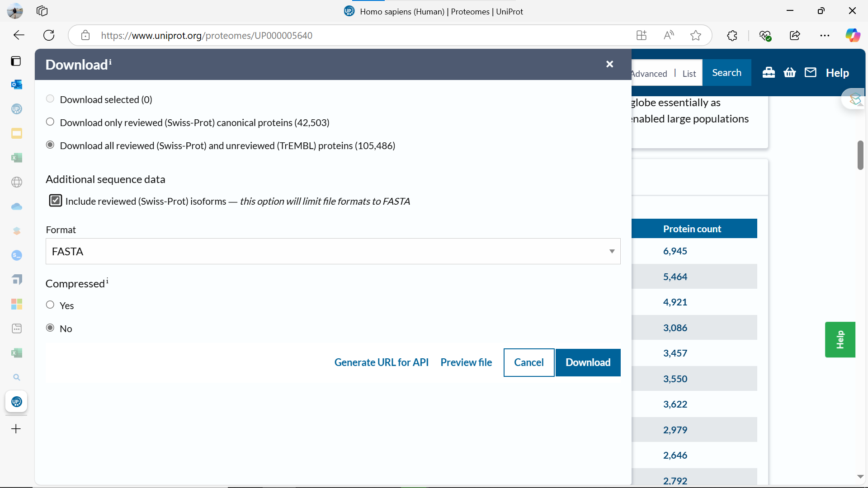
Task: Open browser settings and more menu
Action: click(x=825, y=35)
